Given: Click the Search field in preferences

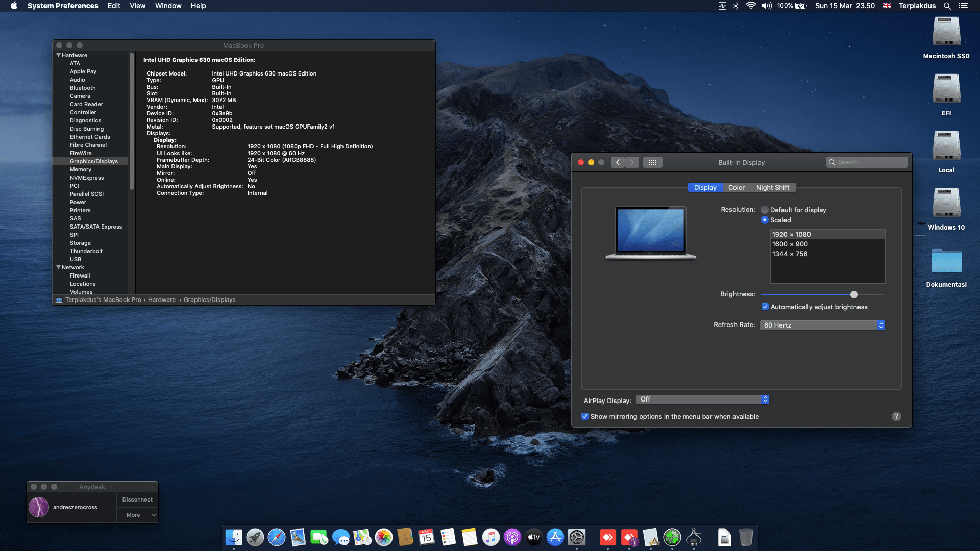Looking at the screenshot, I should coord(867,162).
